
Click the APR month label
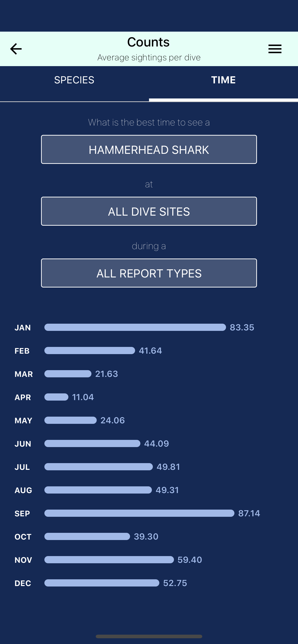pos(23,397)
